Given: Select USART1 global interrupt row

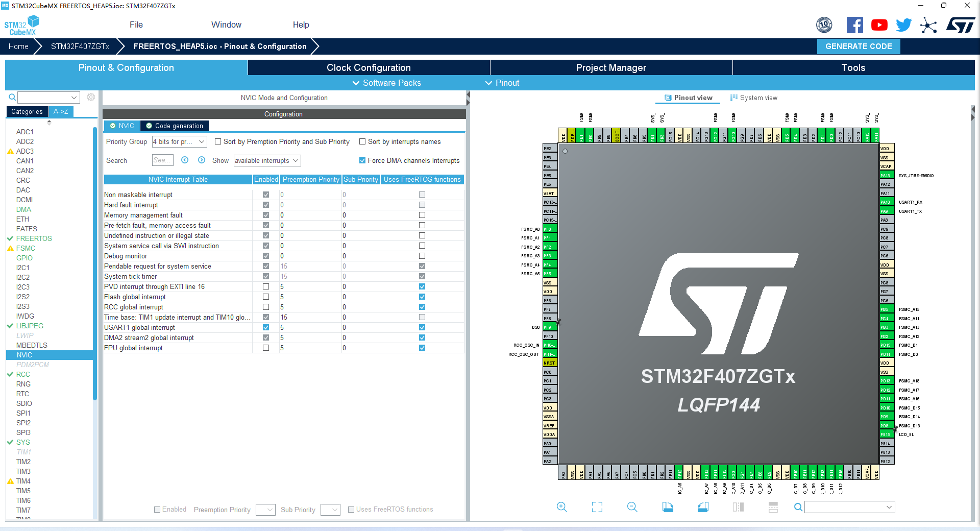Looking at the screenshot, I should click(284, 327).
